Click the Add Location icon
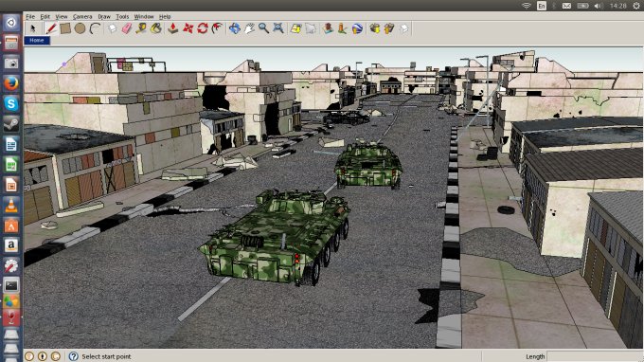This screenshot has height=362, width=644. pos(295,28)
